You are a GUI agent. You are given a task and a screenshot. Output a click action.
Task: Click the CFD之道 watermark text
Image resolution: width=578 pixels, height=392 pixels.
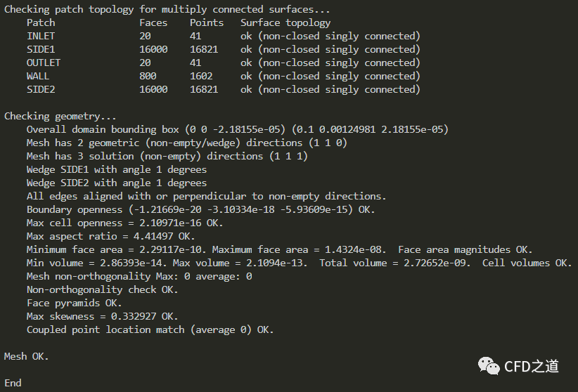pos(531,366)
